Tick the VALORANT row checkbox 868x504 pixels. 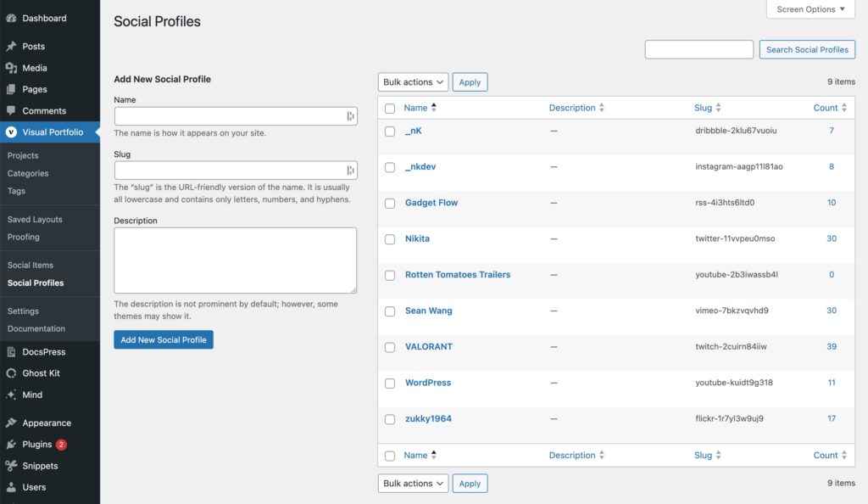[x=390, y=347]
